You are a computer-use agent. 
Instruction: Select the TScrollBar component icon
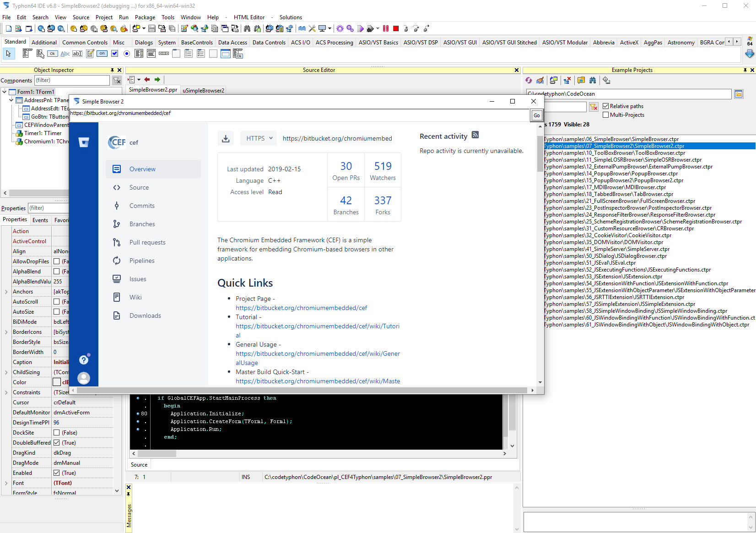[164, 54]
